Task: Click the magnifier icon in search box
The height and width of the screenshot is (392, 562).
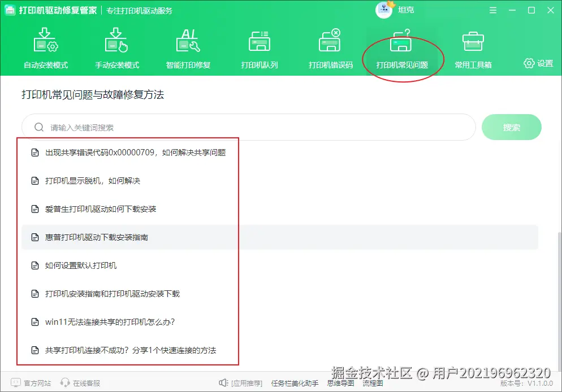Action: coord(38,128)
